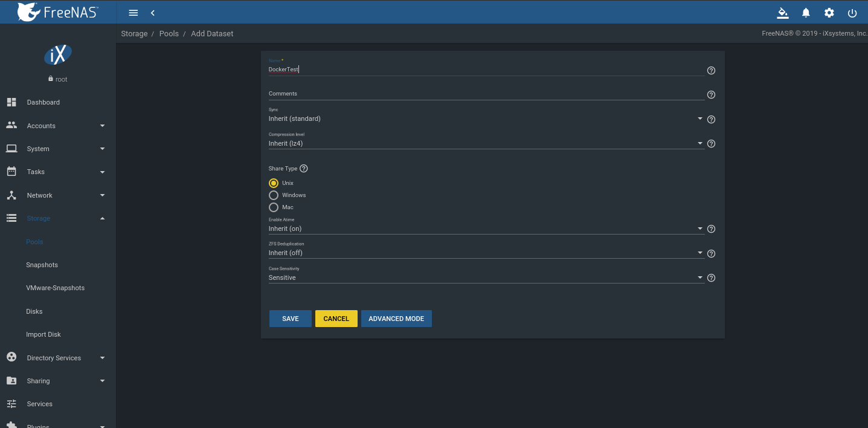Expand the Sharing menu arrow
868x428 pixels.
point(102,381)
